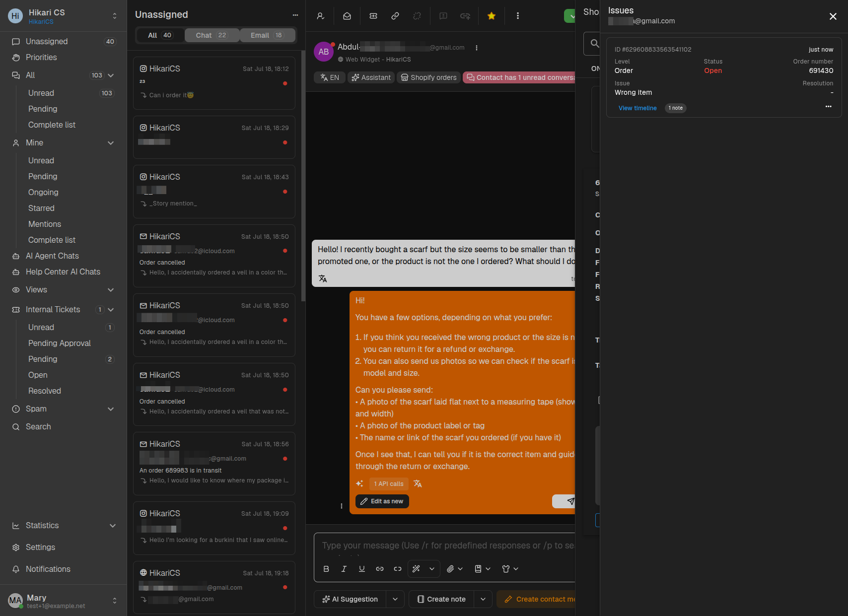848x616 pixels.
Task: Toggle the yellow star on the conversation
Action: (x=492, y=16)
